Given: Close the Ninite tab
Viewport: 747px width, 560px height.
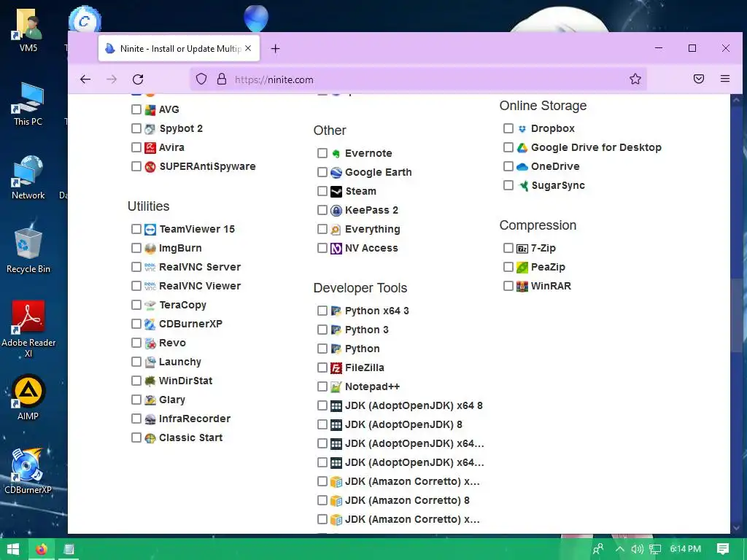Looking at the screenshot, I should (248, 49).
